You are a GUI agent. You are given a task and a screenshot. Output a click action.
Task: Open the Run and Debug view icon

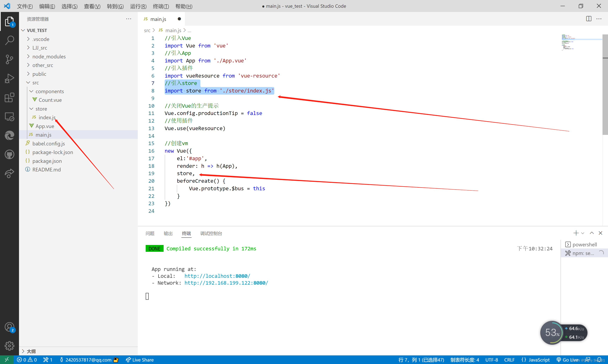pos(9,78)
